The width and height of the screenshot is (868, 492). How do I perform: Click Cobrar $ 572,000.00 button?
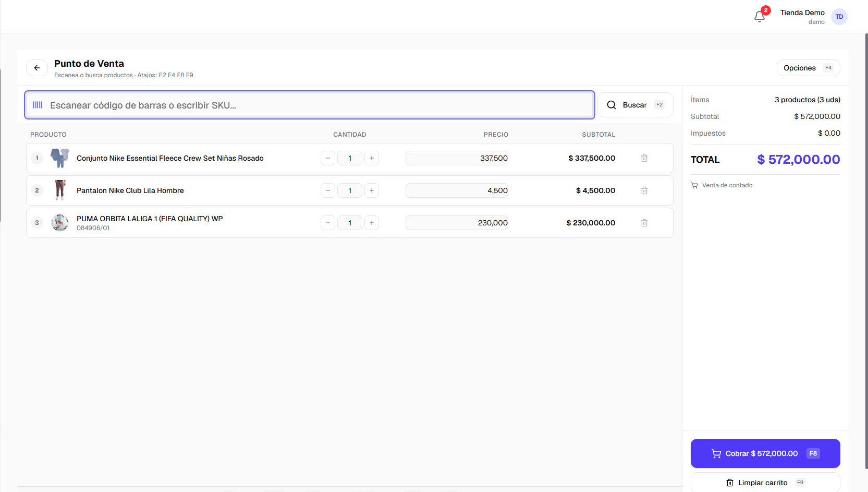(x=765, y=453)
